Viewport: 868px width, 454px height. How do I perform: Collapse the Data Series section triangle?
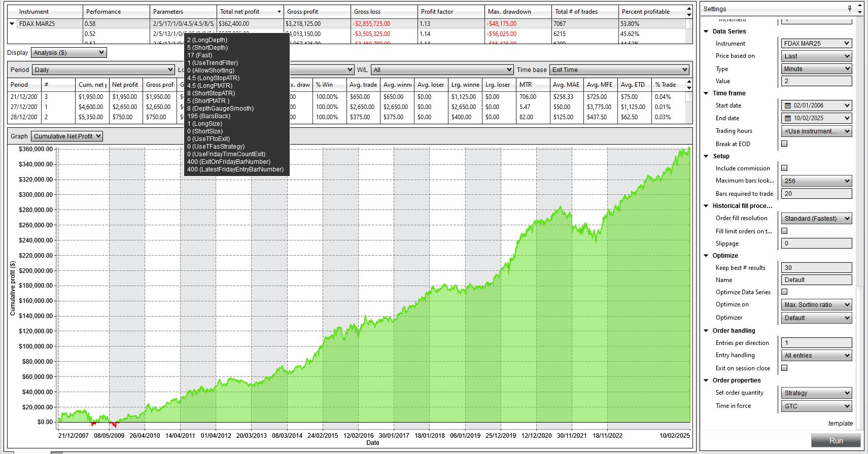click(706, 31)
